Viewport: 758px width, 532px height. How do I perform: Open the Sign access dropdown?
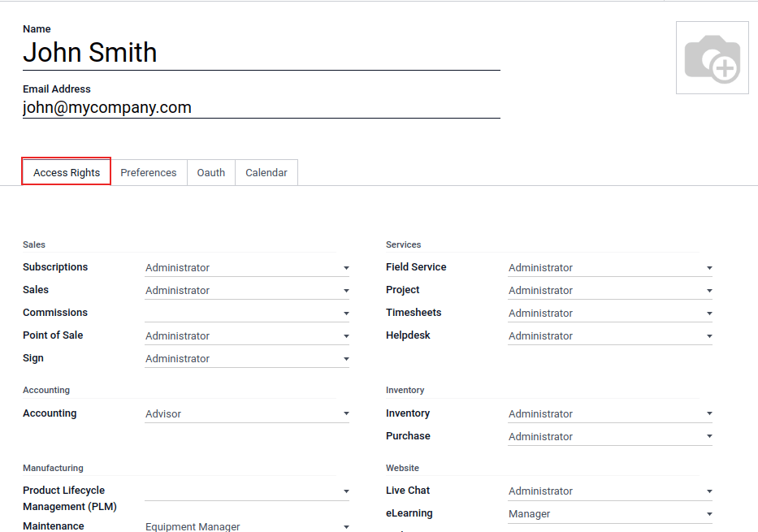(246, 359)
